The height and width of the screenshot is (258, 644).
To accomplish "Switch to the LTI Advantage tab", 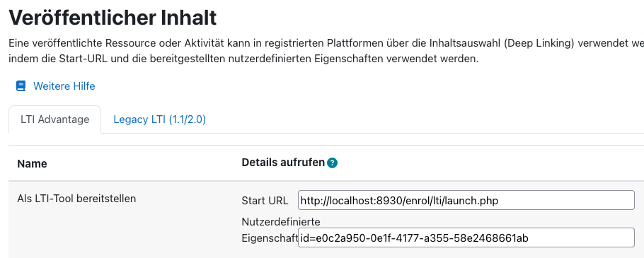I will pos(54,119).
